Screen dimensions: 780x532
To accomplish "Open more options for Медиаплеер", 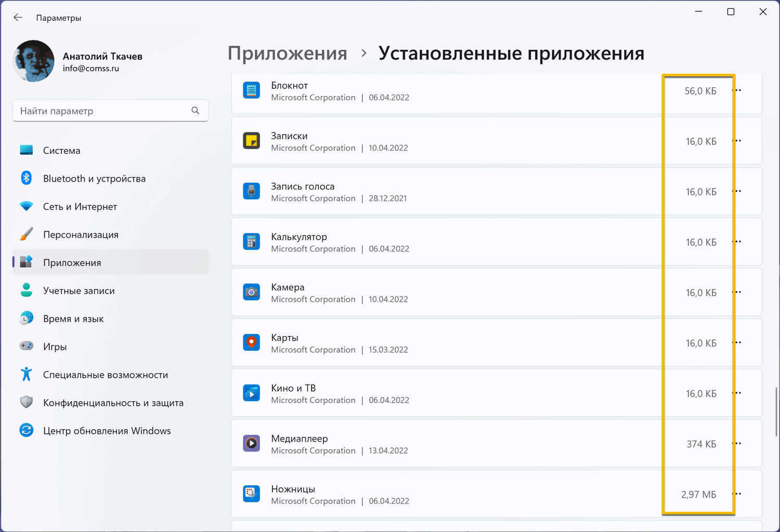I will pos(737,443).
